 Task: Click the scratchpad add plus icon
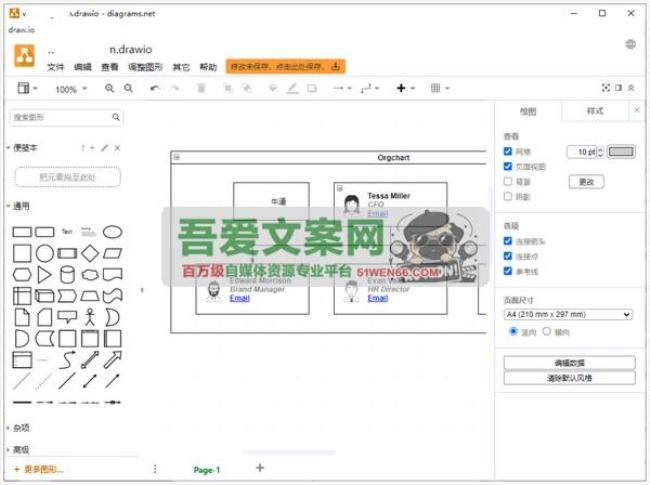pyautogui.click(x=92, y=148)
